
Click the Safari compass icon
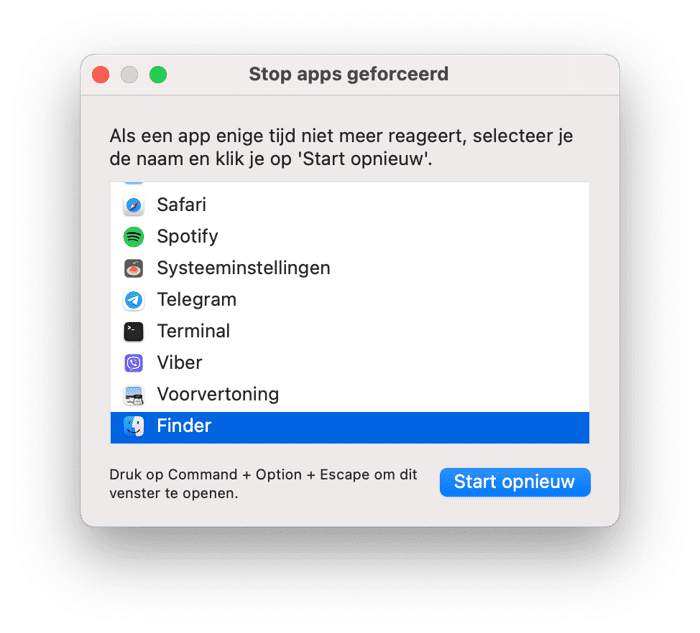(x=133, y=205)
